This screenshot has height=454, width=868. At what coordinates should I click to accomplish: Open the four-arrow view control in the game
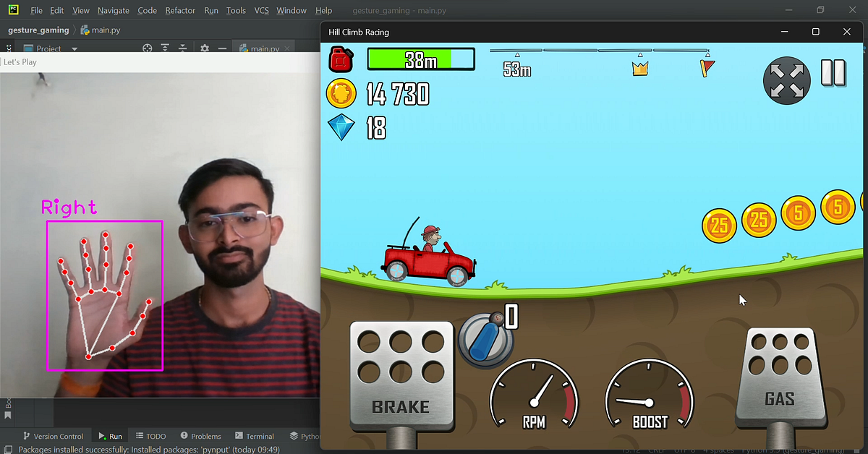pyautogui.click(x=786, y=80)
